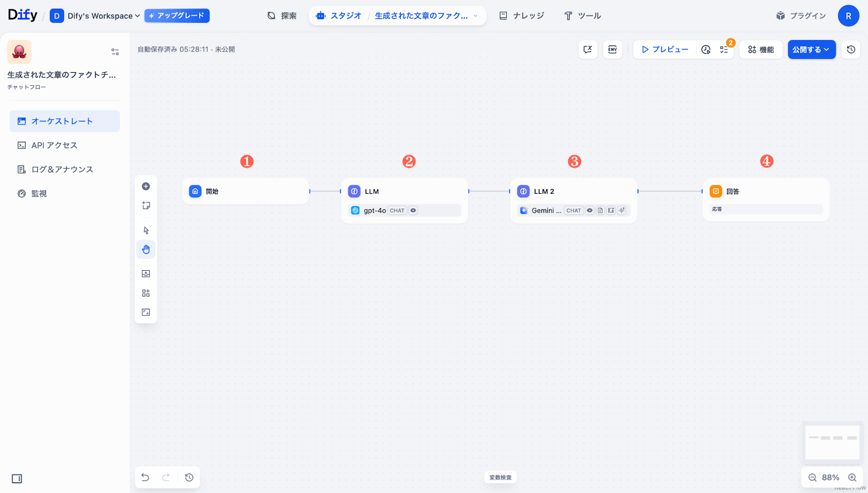Toggle the sidebar collapse icon at bottom left
The image size is (868, 493).
[17, 478]
